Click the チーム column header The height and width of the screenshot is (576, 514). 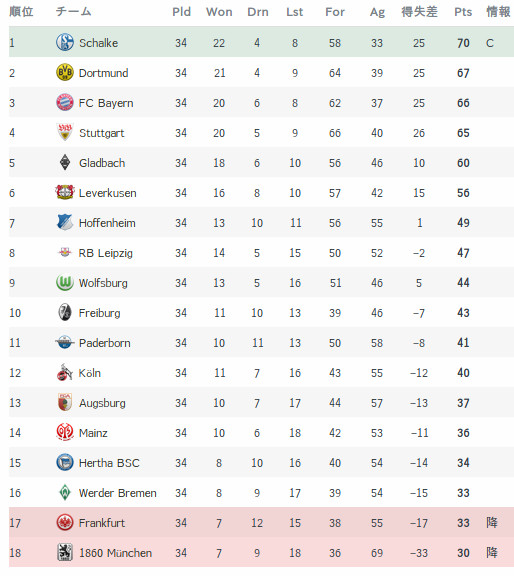[x=73, y=12]
